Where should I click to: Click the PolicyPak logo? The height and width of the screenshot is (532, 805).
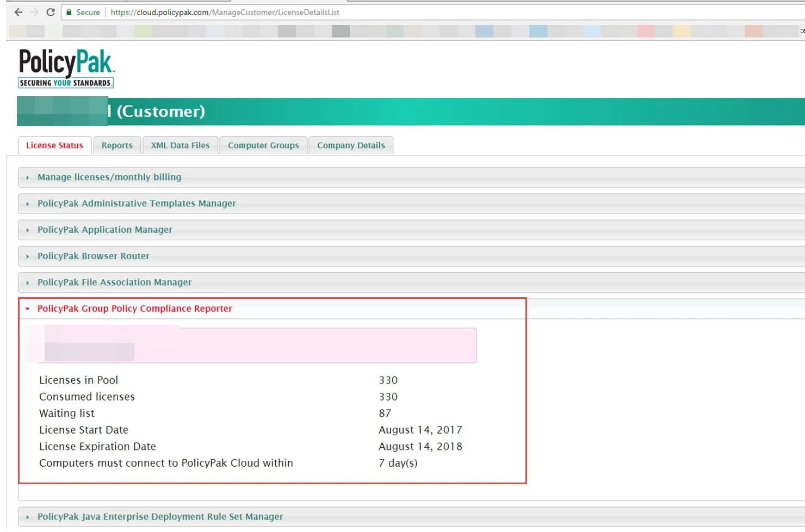click(66, 68)
